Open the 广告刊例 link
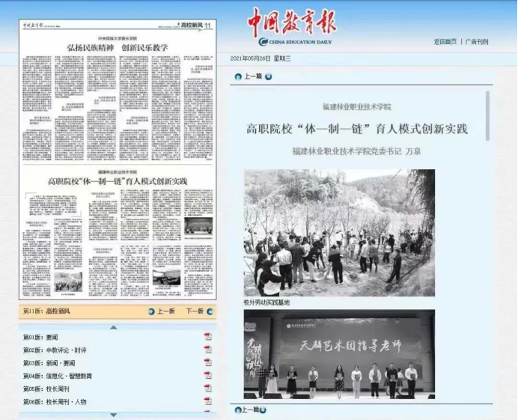The height and width of the screenshot is (420, 518). tap(477, 42)
